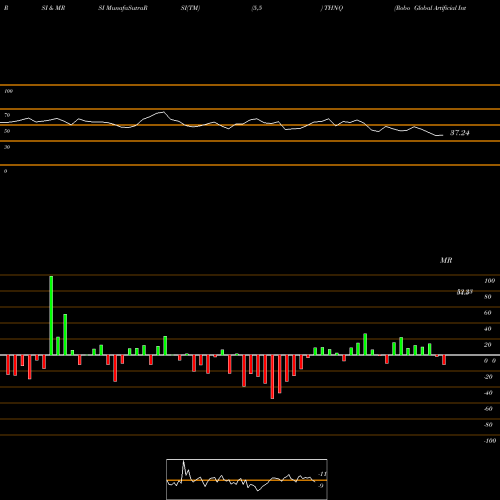Click the MR axis label -60
The height and width of the screenshot is (500, 500).
488,409
